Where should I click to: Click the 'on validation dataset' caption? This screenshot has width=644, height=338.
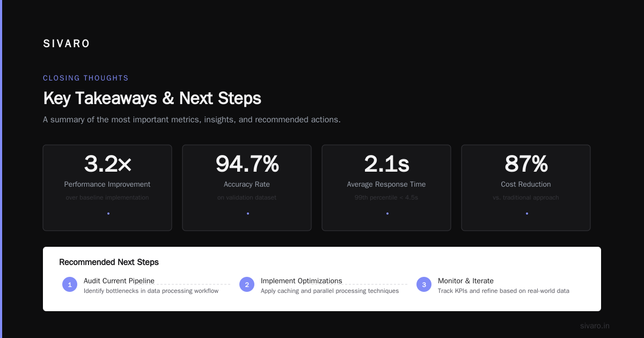(x=247, y=197)
